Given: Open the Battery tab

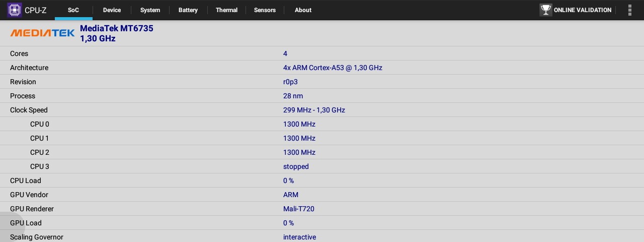Looking at the screenshot, I should pos(188,10).
